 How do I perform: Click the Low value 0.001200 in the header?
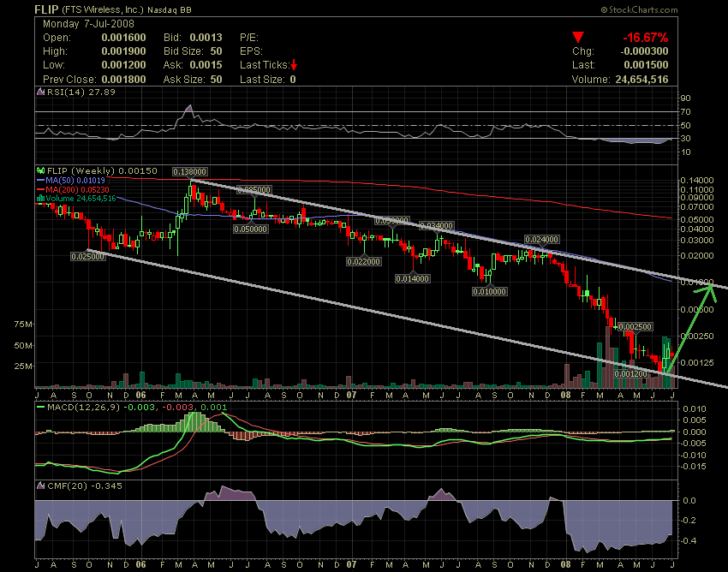(x=123, y=65)
